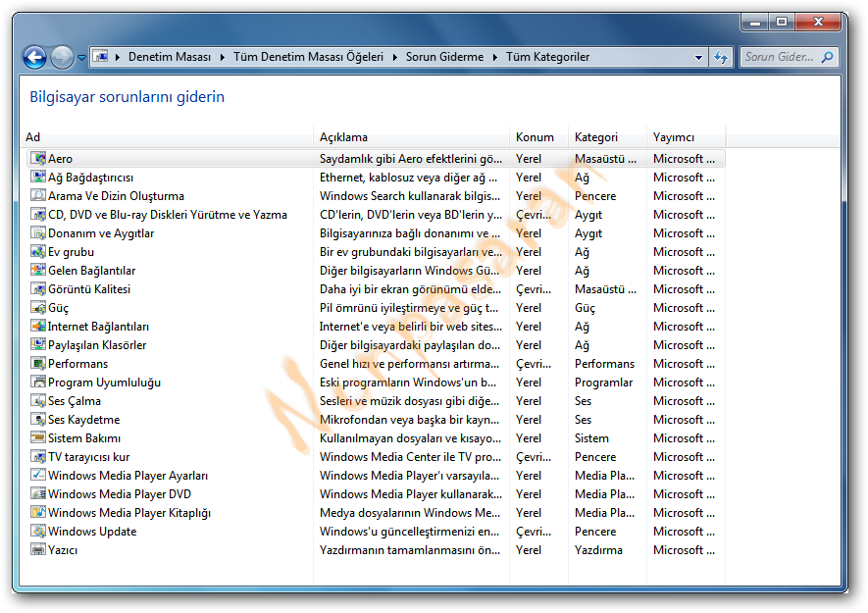The image size is (868, 613).
Task: Expand the arrow after Sorun Giderme
Action: (x=495, y=57)
